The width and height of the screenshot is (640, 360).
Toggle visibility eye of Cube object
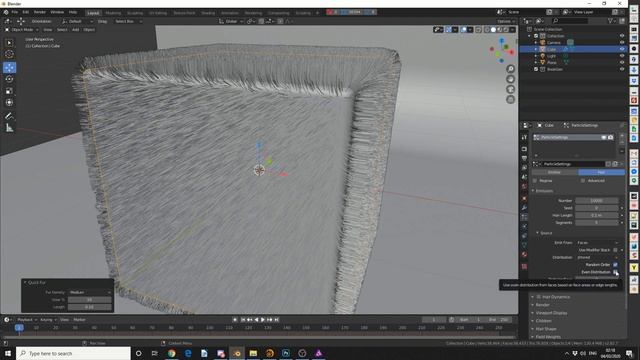622,49
